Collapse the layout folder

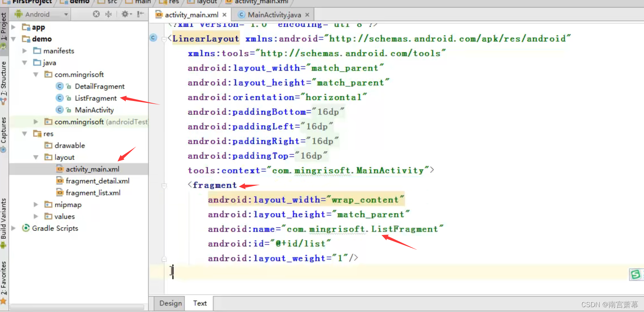click(x=36, y=157)
